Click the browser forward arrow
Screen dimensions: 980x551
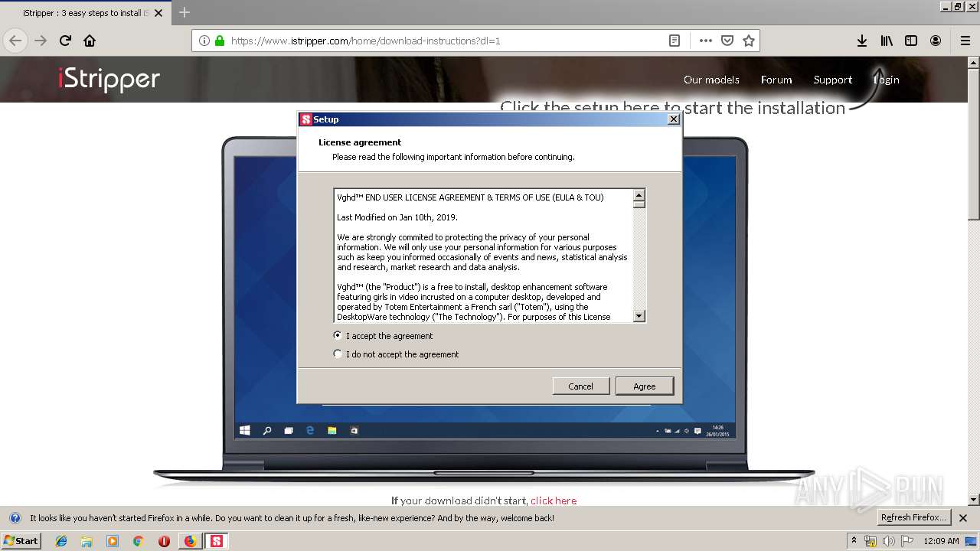click(41, 41)
